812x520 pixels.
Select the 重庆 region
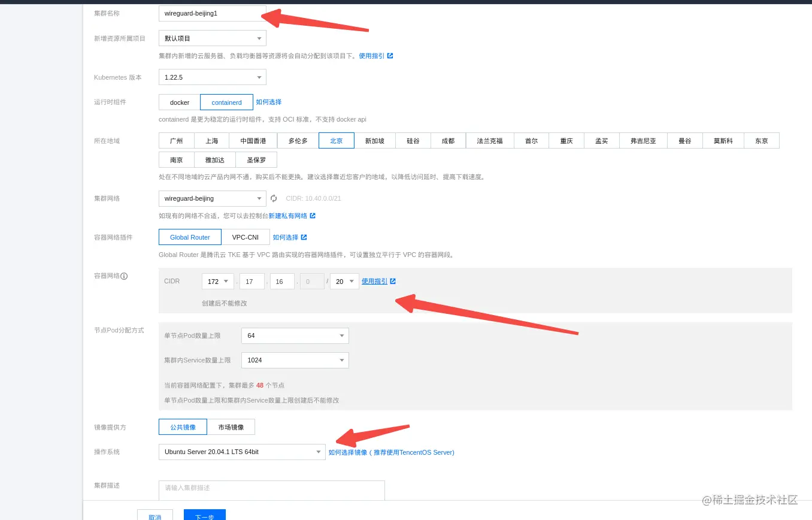tap(566, 141)
